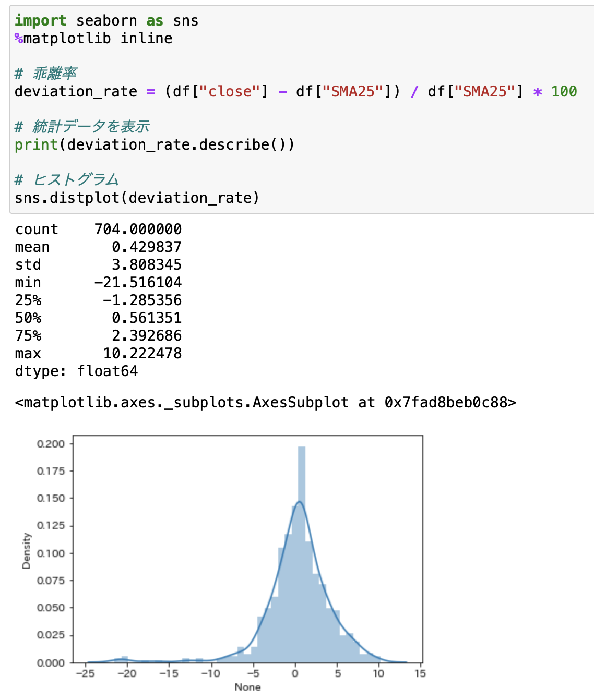Click the min value -21.516104
The width and height of the screenshot is (594, 700).
138,283
